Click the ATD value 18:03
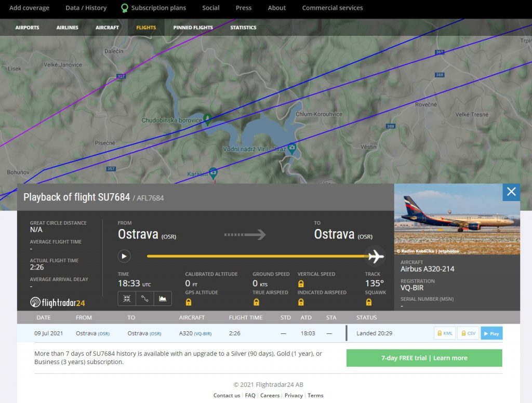This screenshot has width=532, height=403. (x=308, y=333)
